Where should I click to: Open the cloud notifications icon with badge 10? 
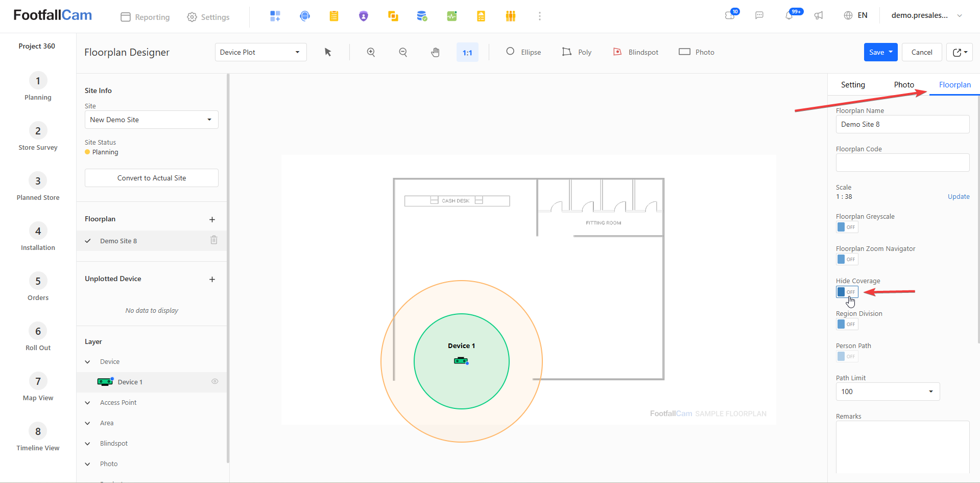click(731, 15)
